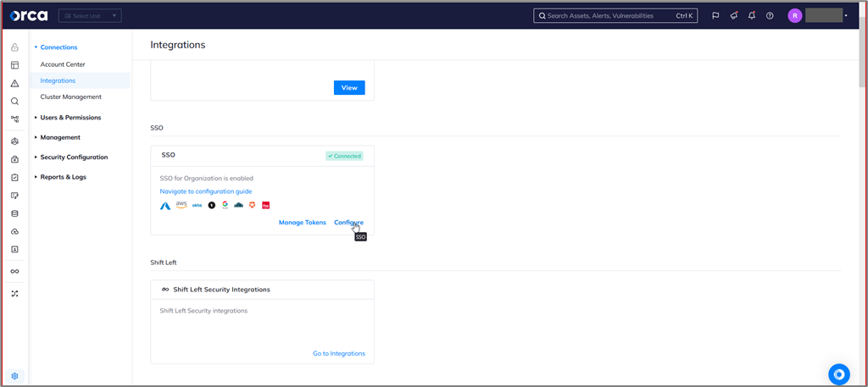Click the Okta logo in SSO card
The height and width of the screenshot is (387, 868).
pos(197,206)
